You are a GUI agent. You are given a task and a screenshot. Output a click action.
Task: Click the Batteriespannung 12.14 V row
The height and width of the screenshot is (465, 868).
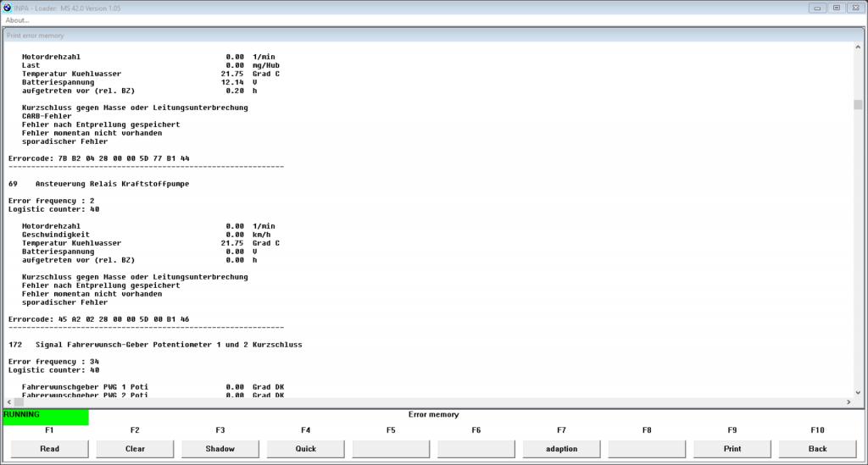pyautogui.click(x=140, y=82)
